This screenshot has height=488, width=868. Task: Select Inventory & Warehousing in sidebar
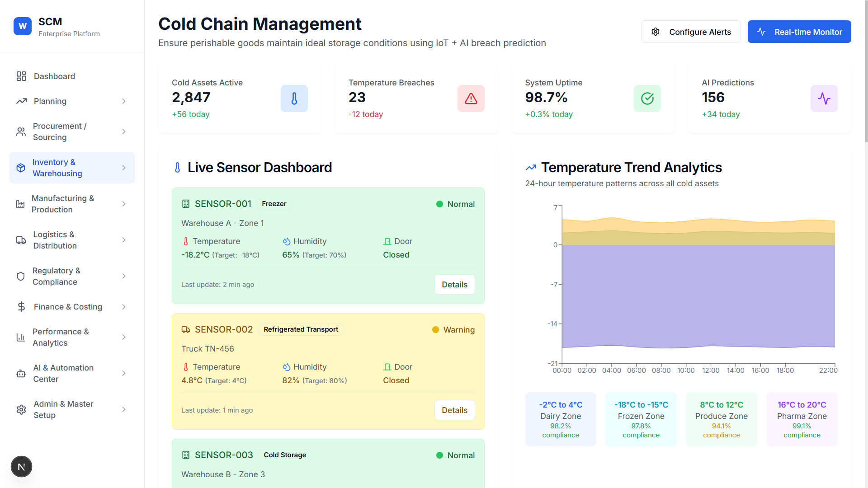coord(57,168)
